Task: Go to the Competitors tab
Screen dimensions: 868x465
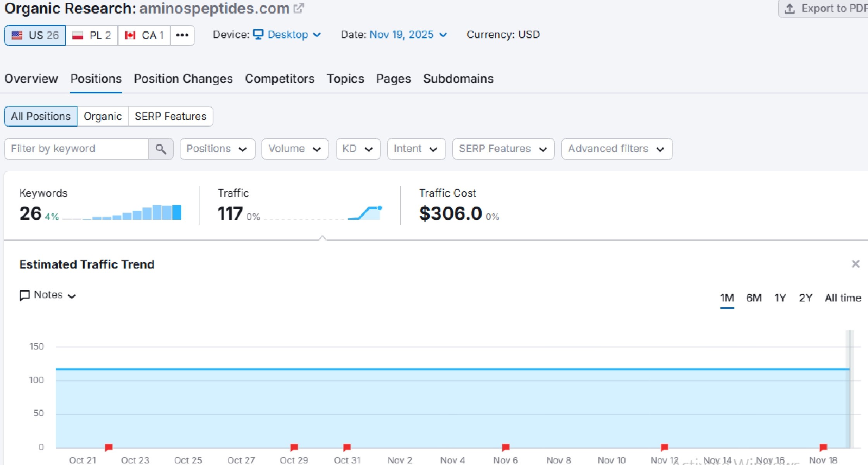Action: [279, 79]
